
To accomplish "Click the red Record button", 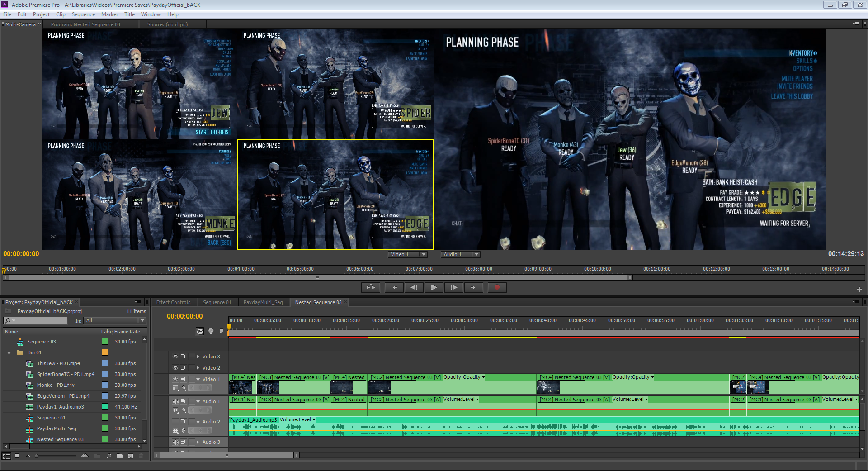I will click(x=497, y=287).
